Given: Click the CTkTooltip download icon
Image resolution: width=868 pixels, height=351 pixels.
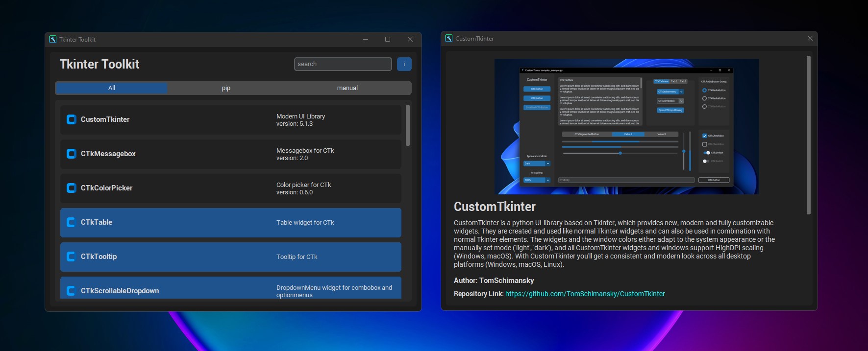Looking at the screenshot, I should (x=71, y=257).
